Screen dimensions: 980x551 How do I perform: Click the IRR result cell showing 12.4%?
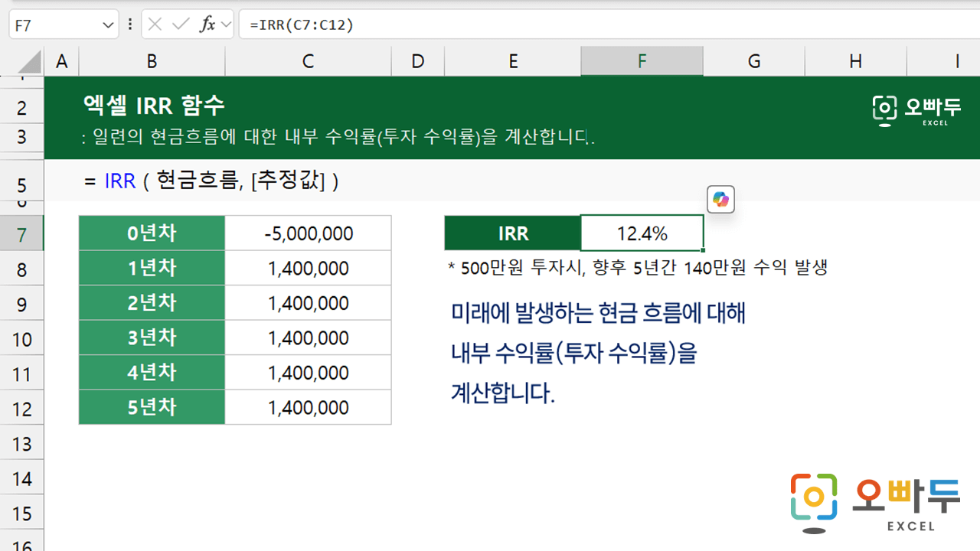coord(642,233)
